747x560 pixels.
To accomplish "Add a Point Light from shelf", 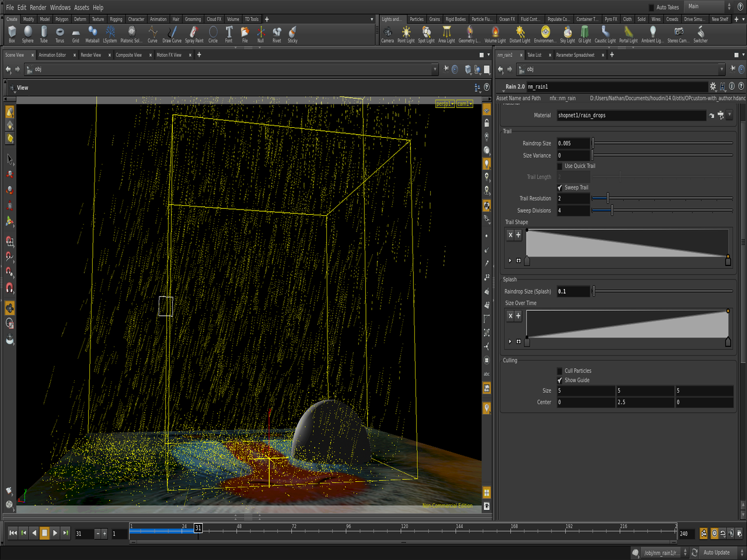I will pos(406,33).
